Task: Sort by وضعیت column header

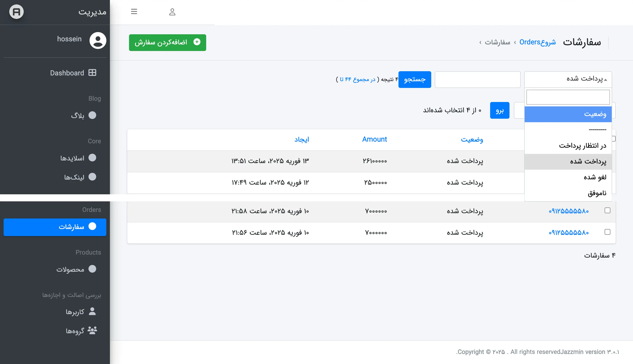Action: point(472,140)
